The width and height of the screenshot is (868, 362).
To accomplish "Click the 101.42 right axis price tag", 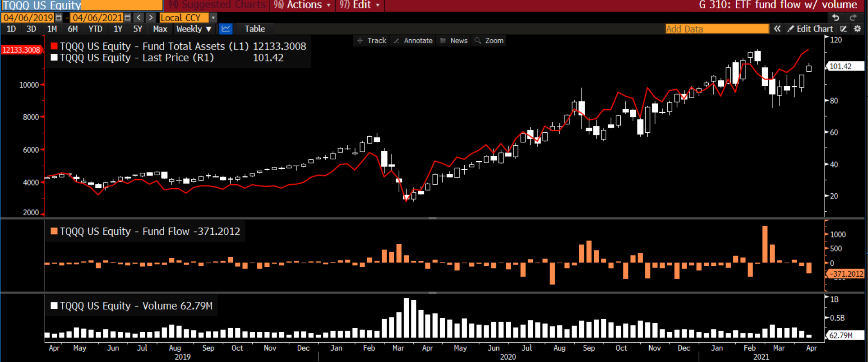I will pos(845,66).
